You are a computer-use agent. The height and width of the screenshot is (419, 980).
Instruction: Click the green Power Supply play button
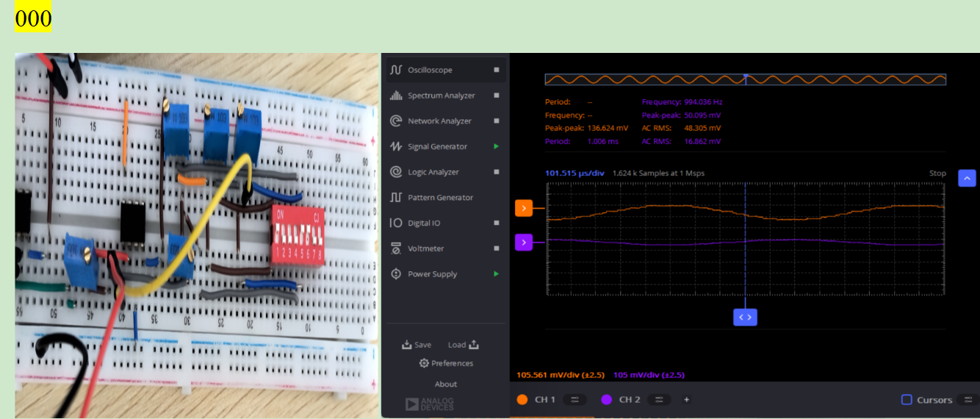[x=497, y=274]
